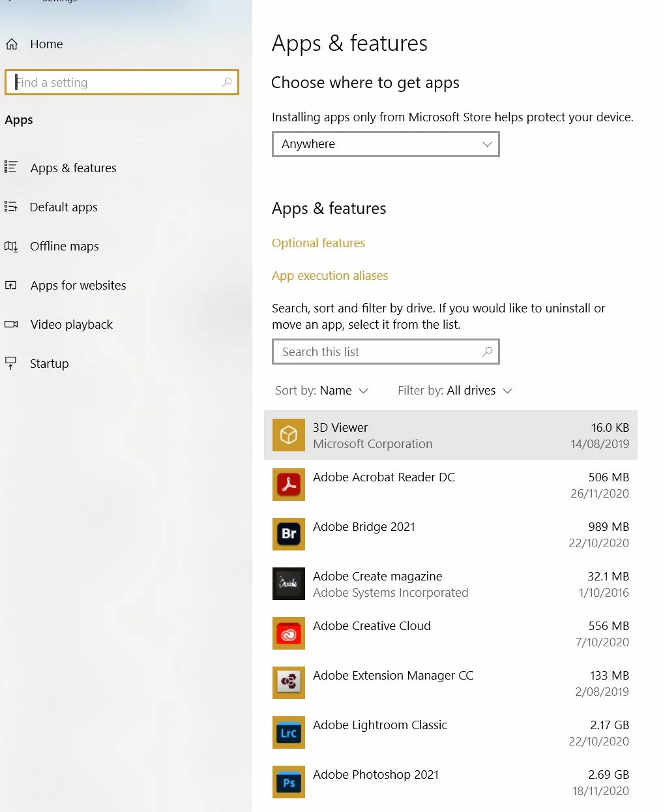This screenshot has height=812, width=663.
Task: Click the 506 MB size value
Action: pyautogui.click(x=609, y=477)
